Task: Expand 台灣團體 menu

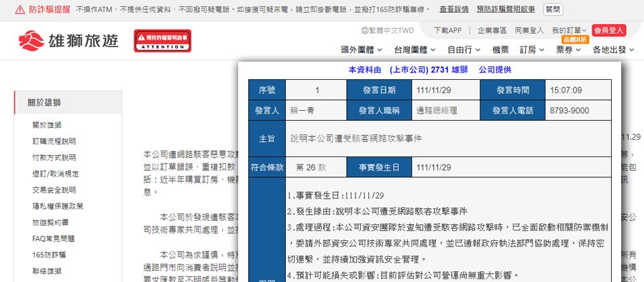Action: point(415,50)
